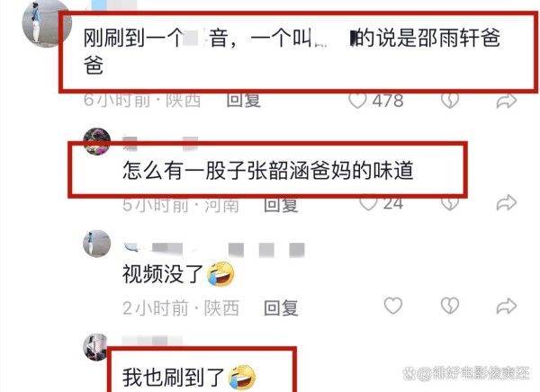Dislike the top comment from 陕西
The image size is (540, 392).
pyautogui.click(x=450, y=101)
